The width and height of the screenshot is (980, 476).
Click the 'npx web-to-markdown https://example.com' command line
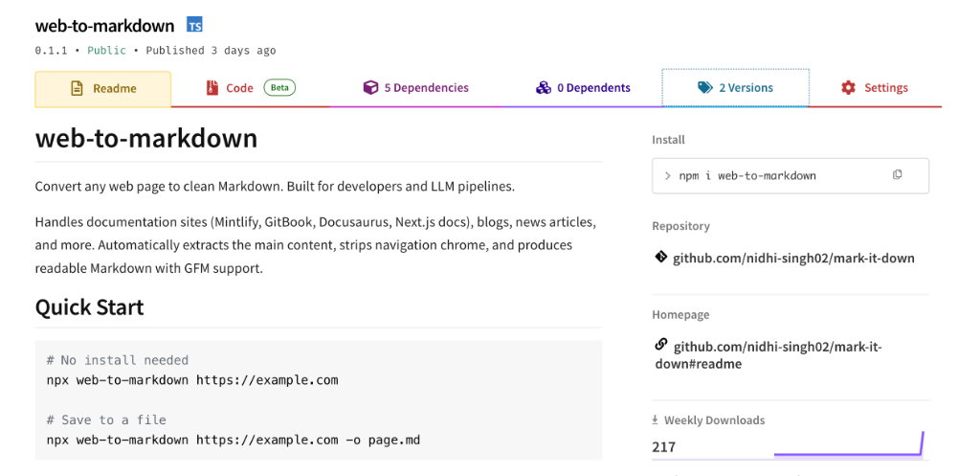pyautogui.click(x=192, y=380)
